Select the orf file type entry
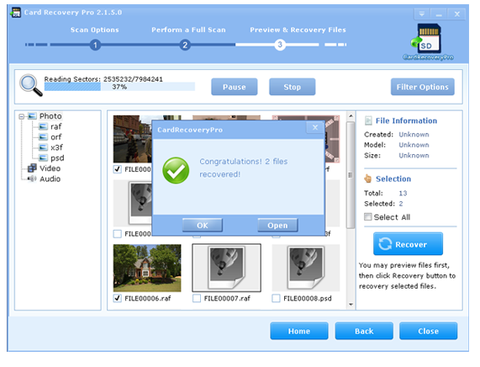 click(56, 137)
